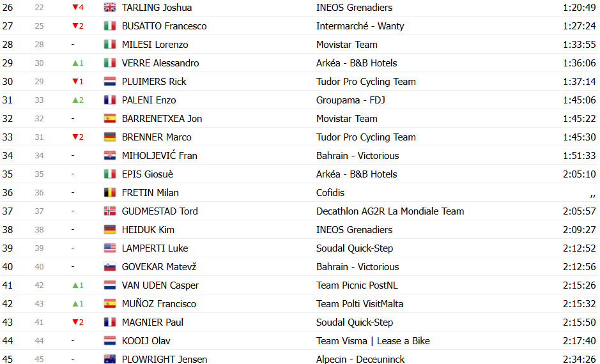Open Groupama - FDJ team link
600x364 pixels.
351,100
